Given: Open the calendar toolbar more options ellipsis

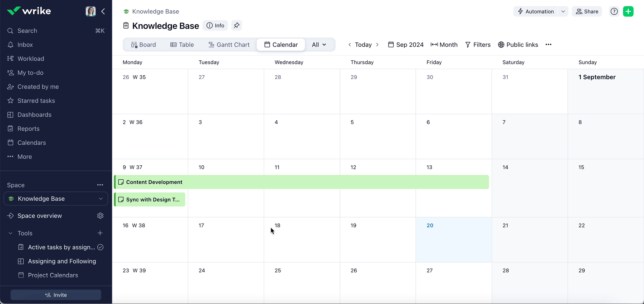Looking at the screenshot, I should (x=548, y=45).
